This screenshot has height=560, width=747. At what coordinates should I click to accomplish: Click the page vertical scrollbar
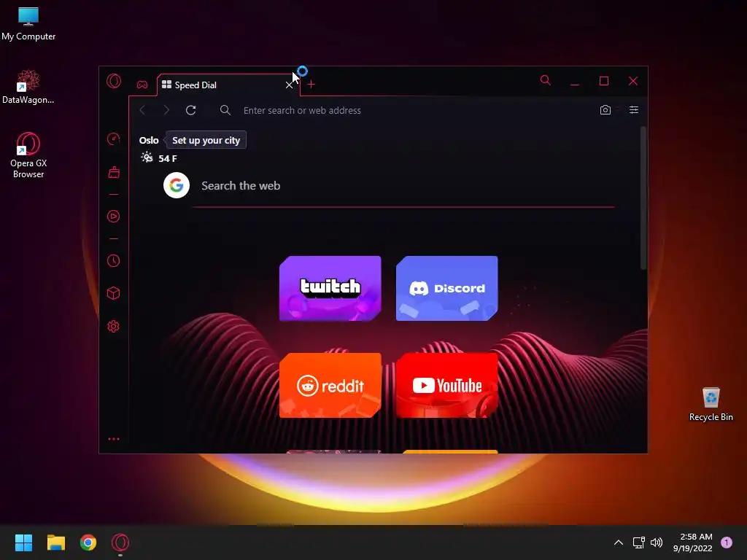[x=643, y=198]
